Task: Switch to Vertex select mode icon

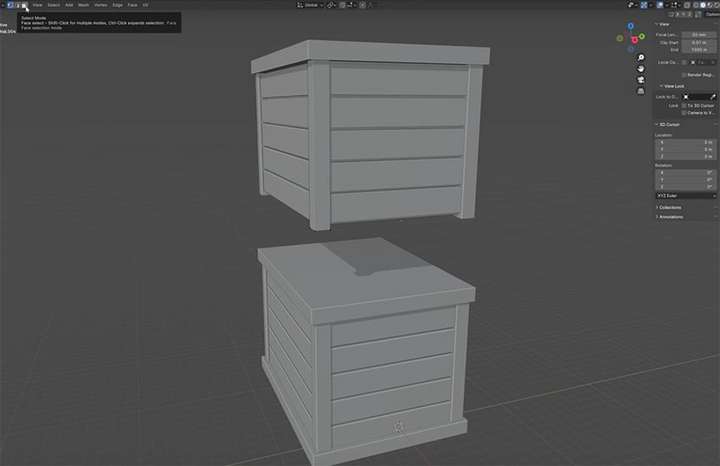Action: coord(10,5)
